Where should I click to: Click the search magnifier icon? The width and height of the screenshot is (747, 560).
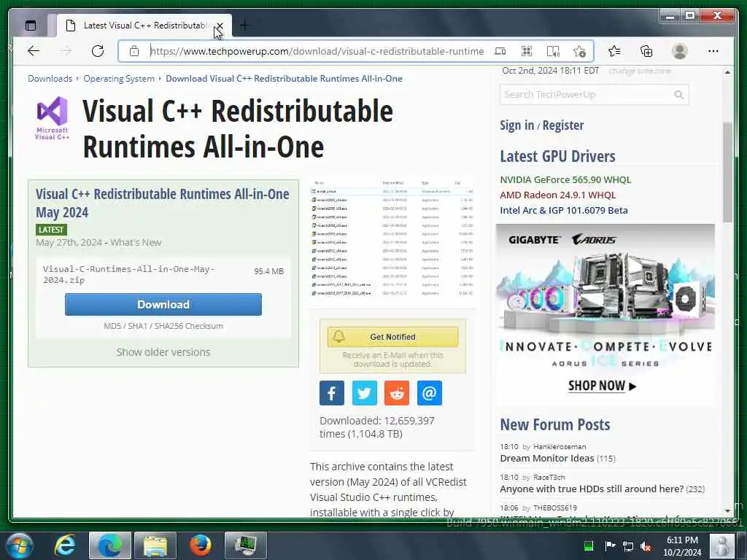679,95
